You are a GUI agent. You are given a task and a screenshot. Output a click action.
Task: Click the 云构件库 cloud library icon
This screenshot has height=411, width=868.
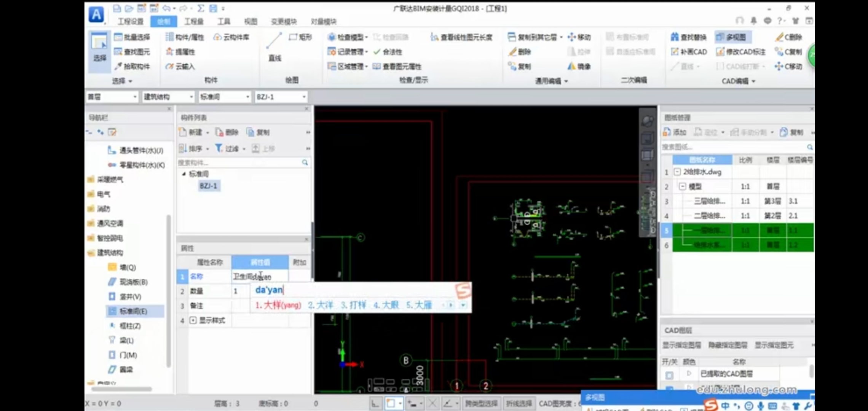(x=217, y=37)
